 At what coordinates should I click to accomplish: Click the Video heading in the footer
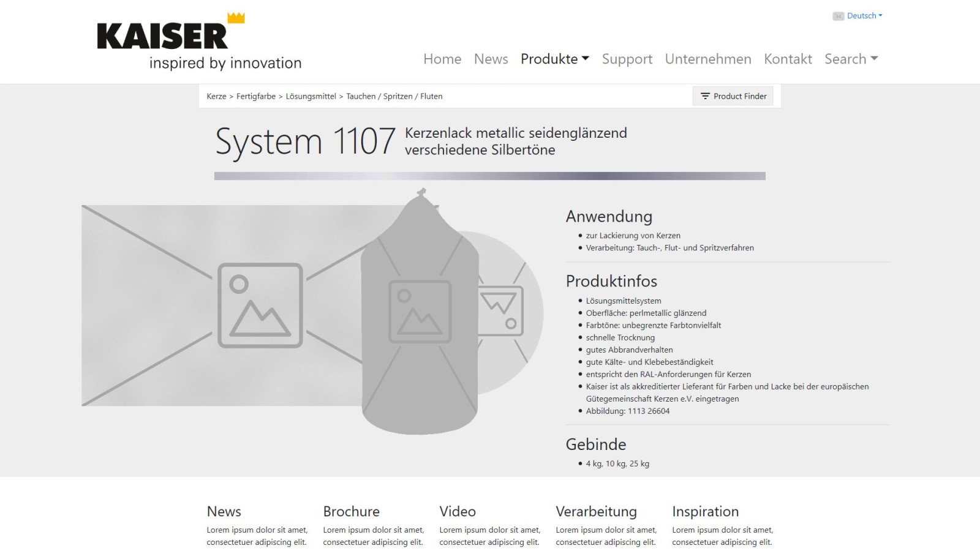(x=457, y=511)
